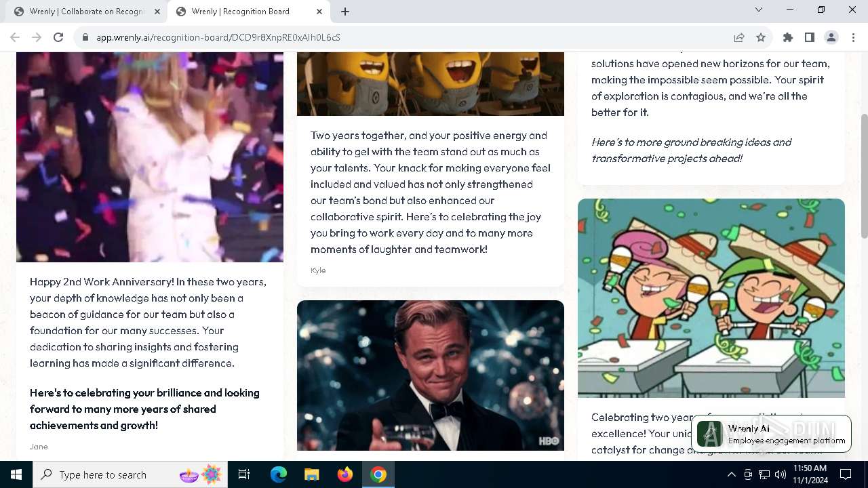This screenshot has height=488, width=868.
Task: Go back using browser back arrow
Action: coord(15,37)
